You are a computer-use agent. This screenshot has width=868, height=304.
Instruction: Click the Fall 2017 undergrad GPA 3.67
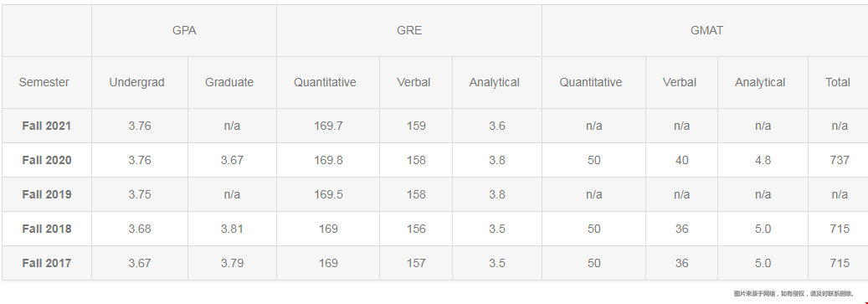click(140, 263)
